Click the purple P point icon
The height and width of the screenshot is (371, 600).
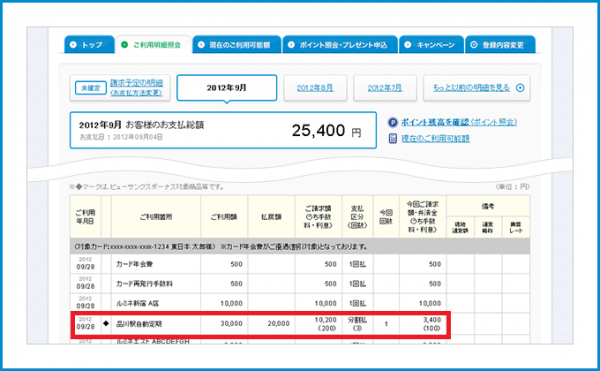point(393,122)
